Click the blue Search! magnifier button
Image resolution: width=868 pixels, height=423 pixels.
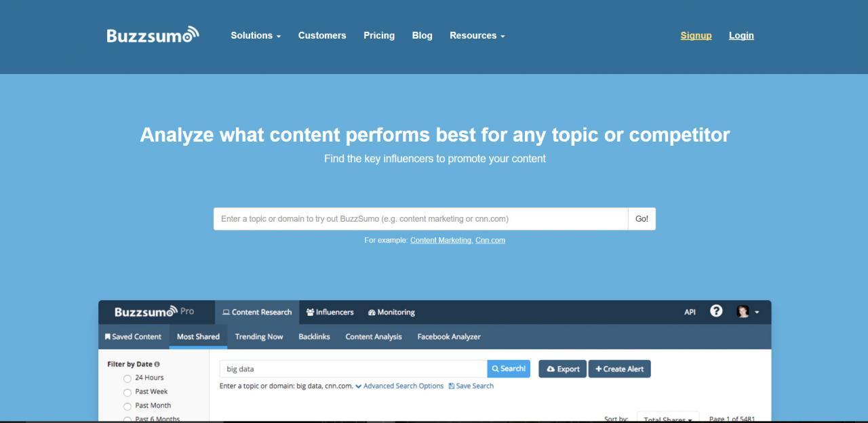[509, 369]
